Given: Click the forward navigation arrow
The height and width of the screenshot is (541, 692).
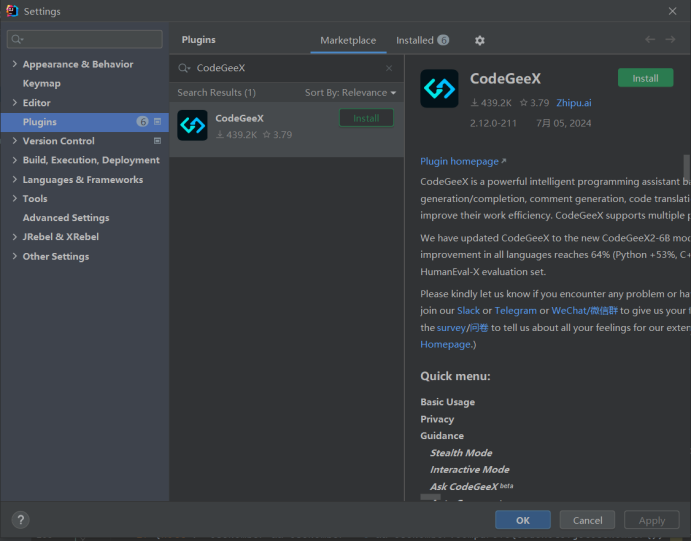Looking at the screenshot, I should click(x=670, y=40).
